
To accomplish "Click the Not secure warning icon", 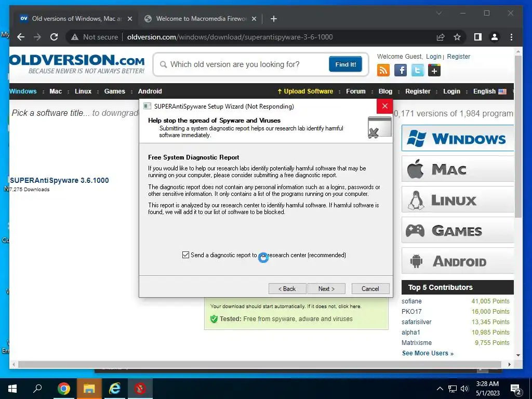I will tap(75, 37).
